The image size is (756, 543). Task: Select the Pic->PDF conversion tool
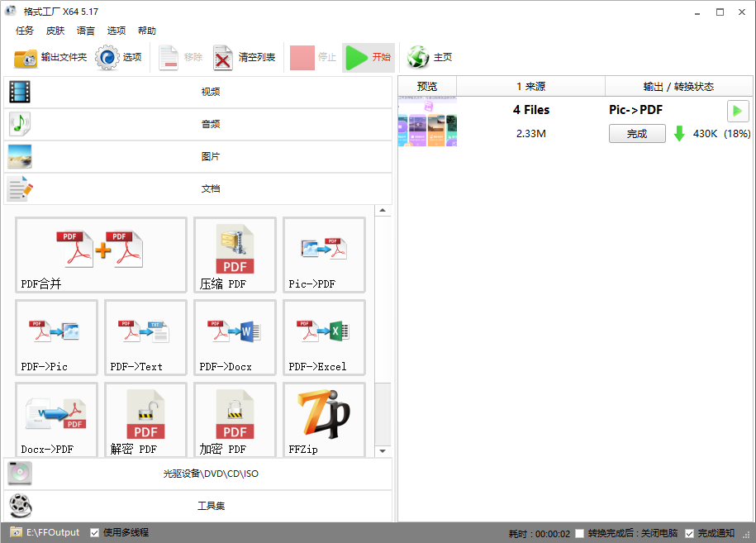tap(324, 255)
